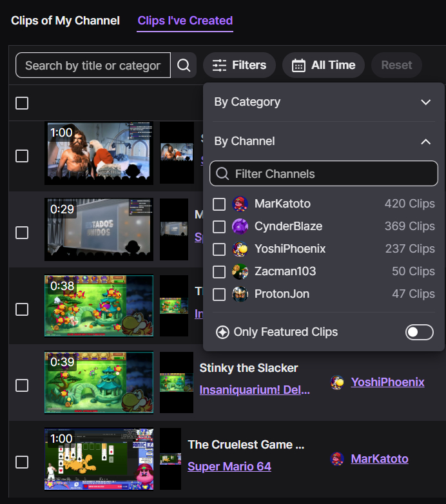Click CynderBlaze purple avatar icon
Viewport: 446px width, 504px height.
click(x=240, y=227)
